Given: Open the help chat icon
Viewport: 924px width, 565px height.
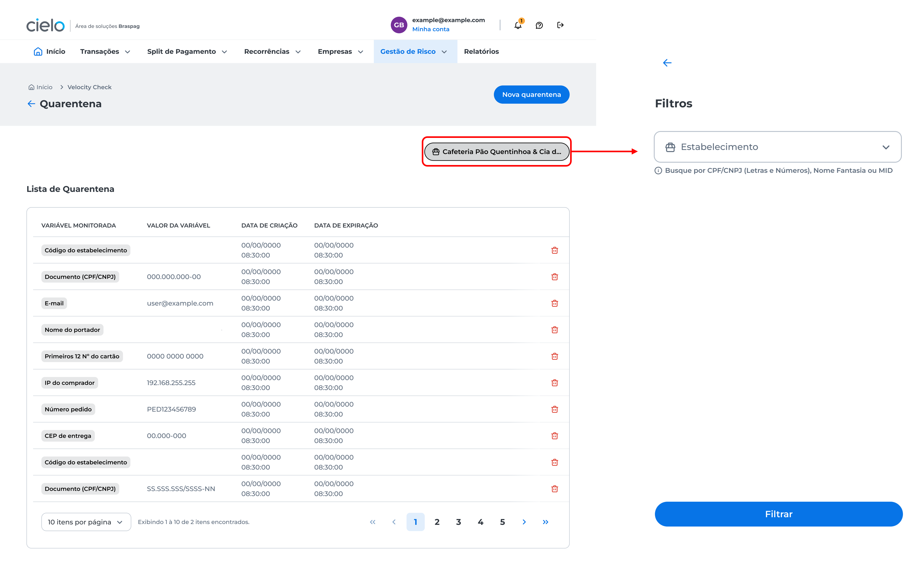Looking at the screenshot, I should tap(539, 25).
